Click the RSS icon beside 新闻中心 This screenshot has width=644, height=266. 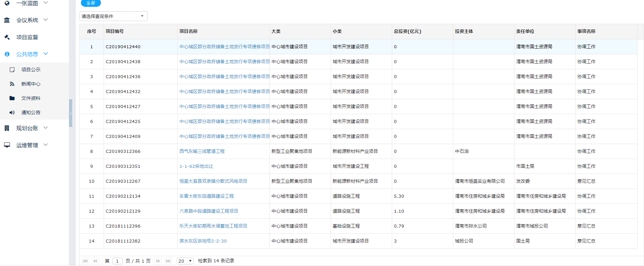pyautogui.click(x=12, y=84)
